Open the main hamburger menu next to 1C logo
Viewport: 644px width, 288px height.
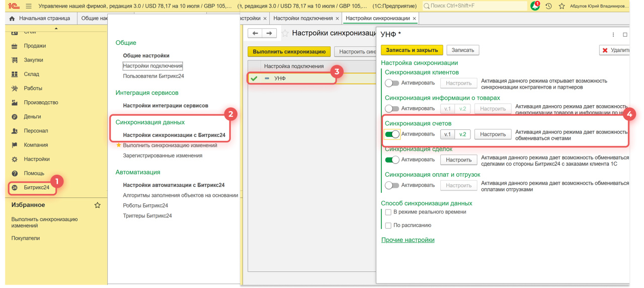click(x=28, y=6)
